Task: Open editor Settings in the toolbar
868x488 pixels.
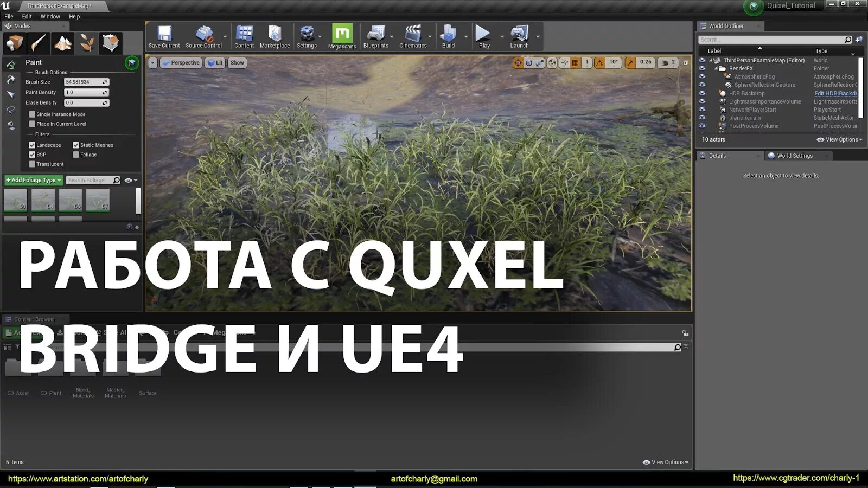Action: pos(307,37)
